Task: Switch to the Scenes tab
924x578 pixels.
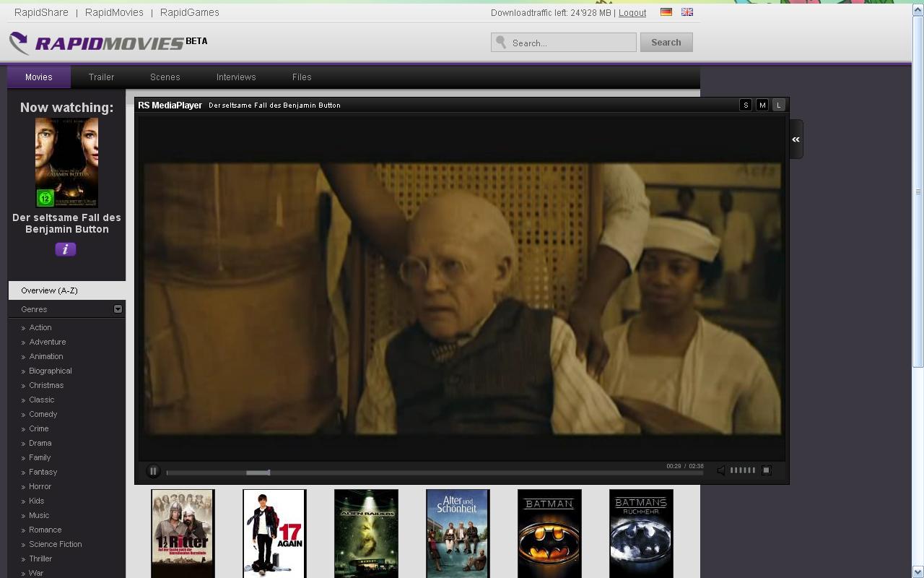Action: pos(165,77)
